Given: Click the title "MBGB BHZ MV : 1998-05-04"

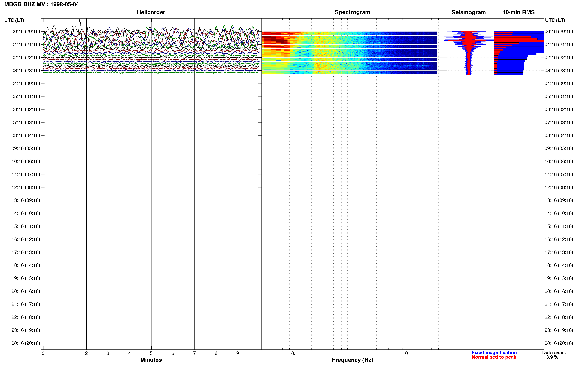Looking at the screenshot, I should coord(42,4).
